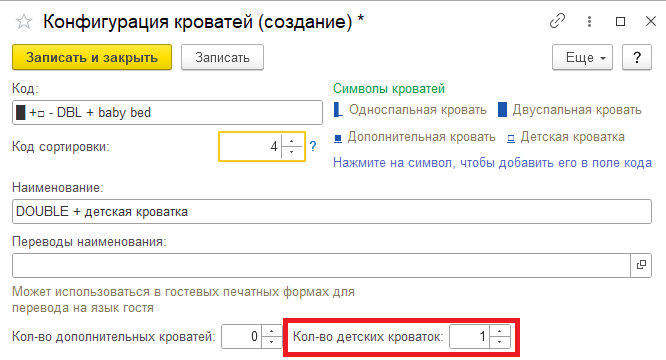Focus the 'Код сортировки' number field

(250, 146)
